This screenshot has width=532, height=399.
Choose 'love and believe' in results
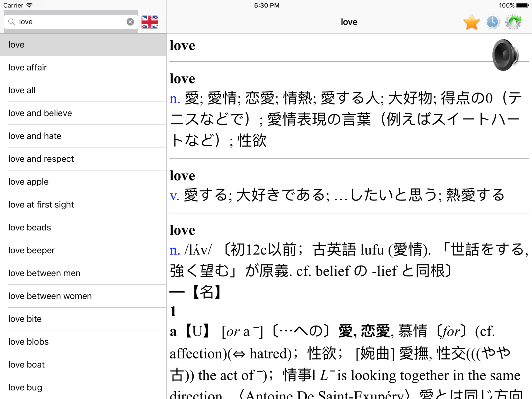pos(40,113)
